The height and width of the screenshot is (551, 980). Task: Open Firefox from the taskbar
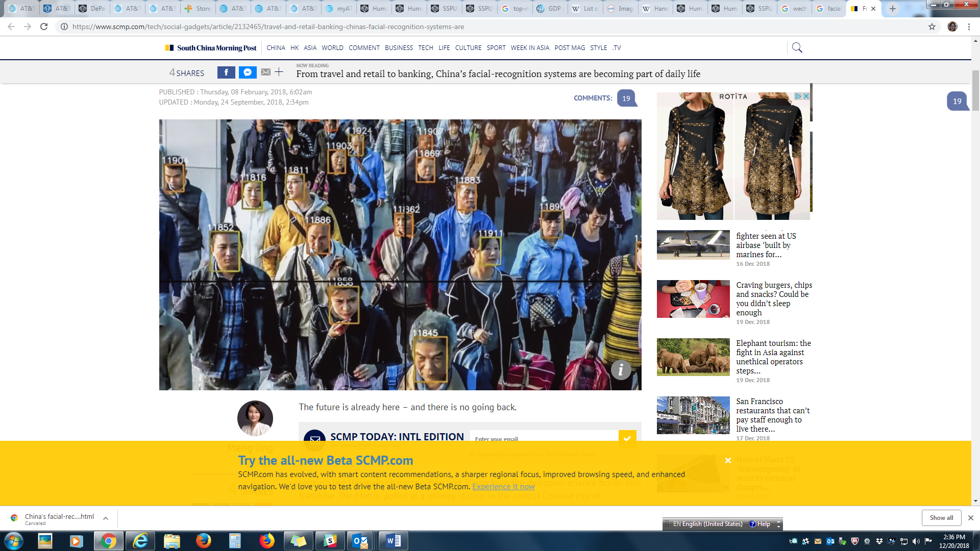[204, 541]
